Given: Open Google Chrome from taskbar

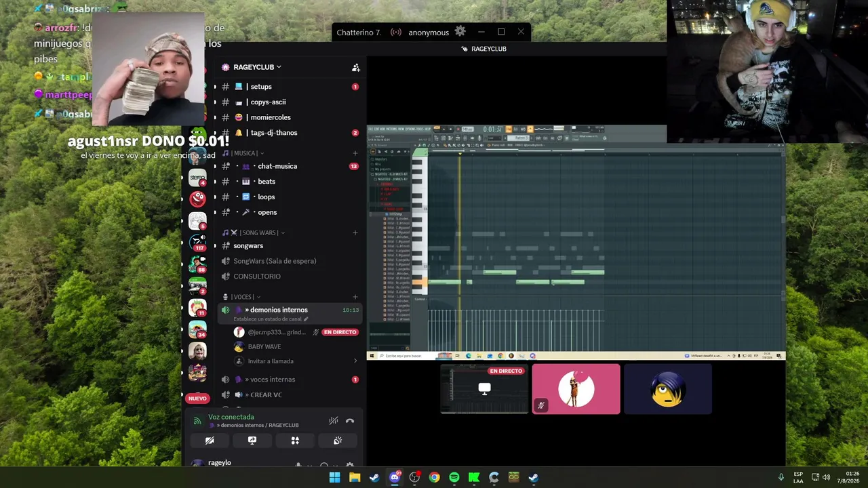Looking at the screenshot, I should click(434, 477).
